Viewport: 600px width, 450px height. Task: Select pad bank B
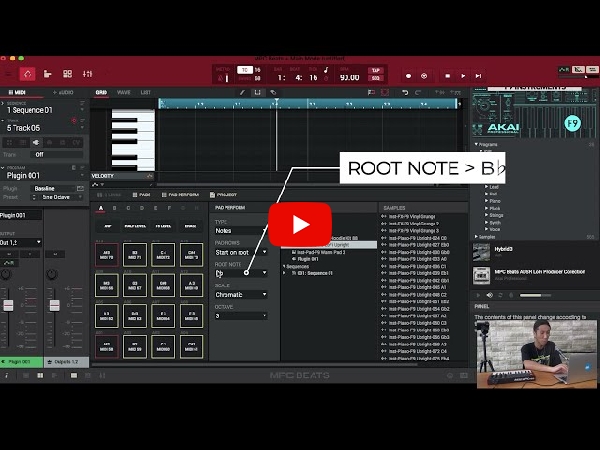coord(114,208)
